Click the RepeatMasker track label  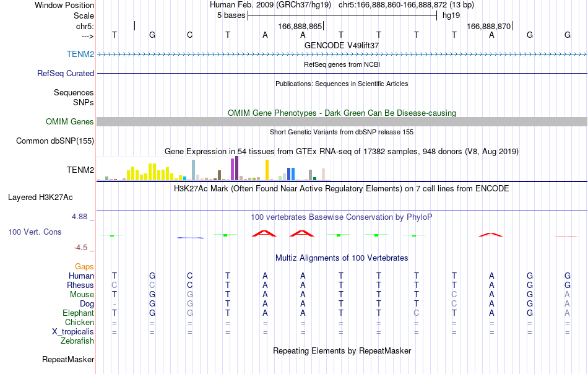(68, 359)
